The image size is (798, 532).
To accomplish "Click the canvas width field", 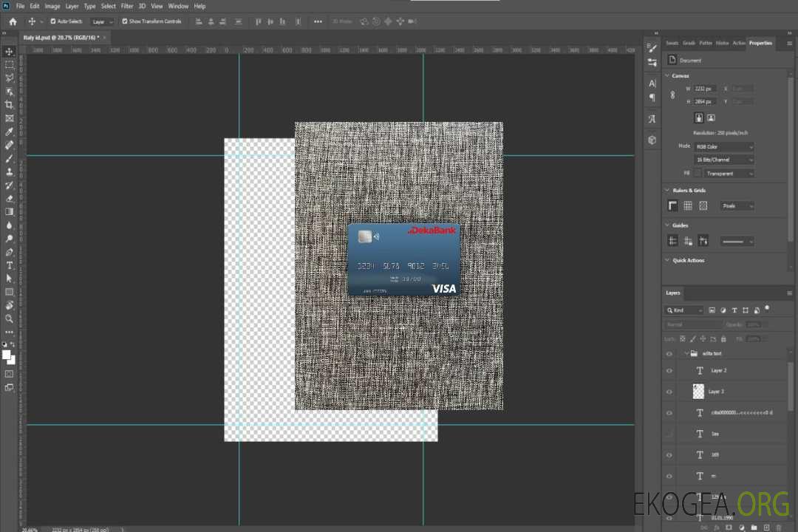I will coord(705,89).
